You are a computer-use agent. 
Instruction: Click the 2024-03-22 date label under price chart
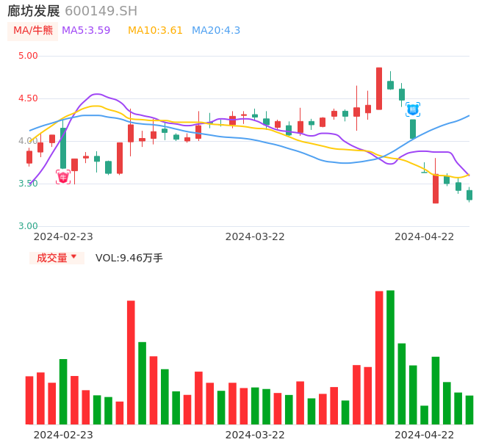point(255,236)
